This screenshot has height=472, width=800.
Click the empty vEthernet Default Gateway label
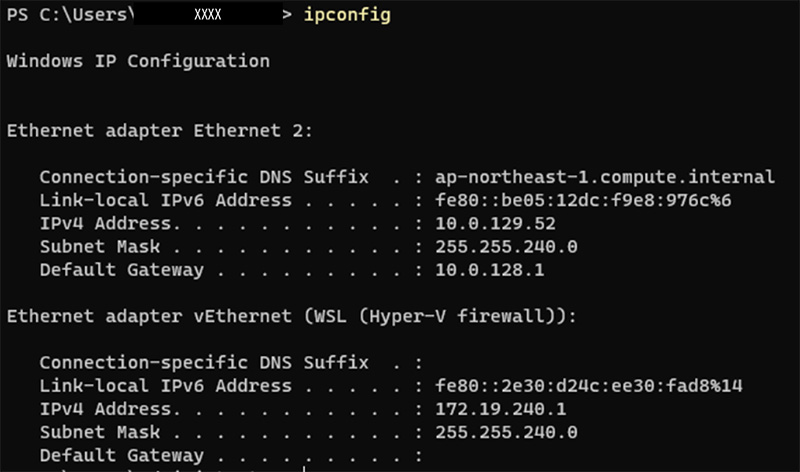[121, 454]
